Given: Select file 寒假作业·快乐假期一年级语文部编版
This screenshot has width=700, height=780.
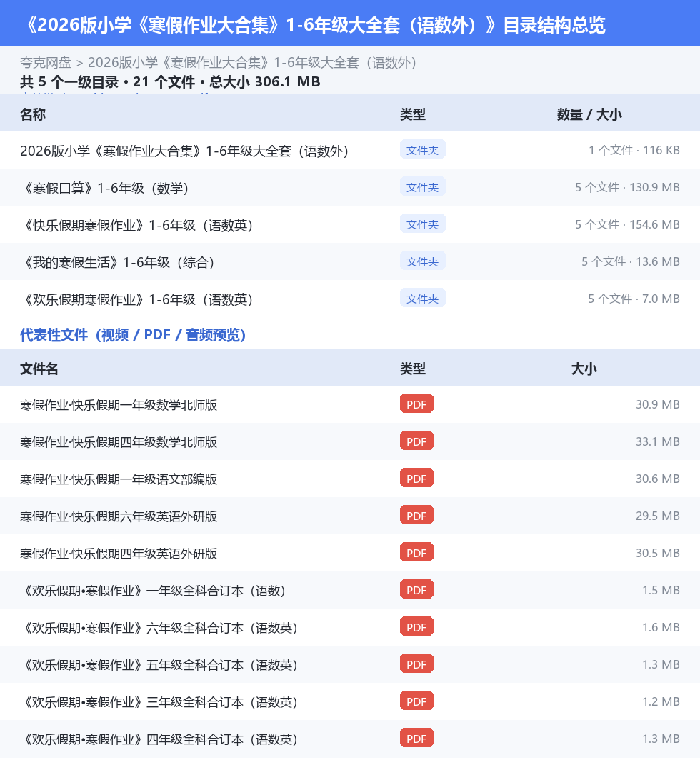Looking at the screenshot, I should point(119,479).
